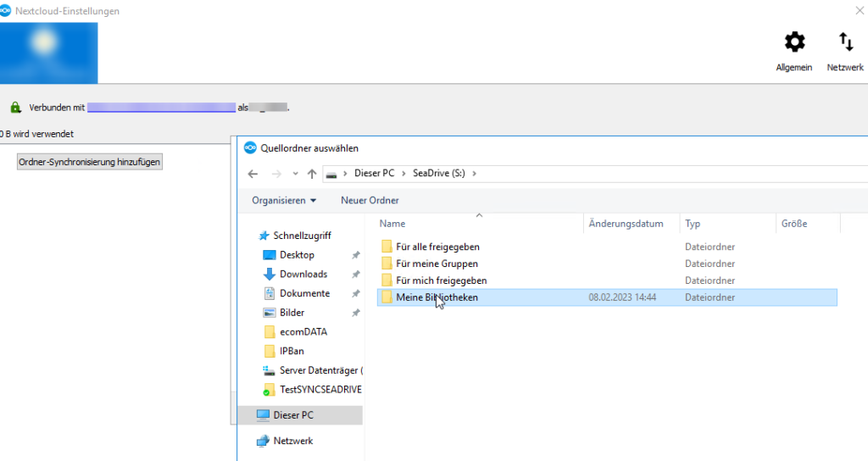Image resolution: width=868 pixels, height=461 pixels.
Task: Click Desktop monitor icon in sidebar
Action: tap(269, 255)
